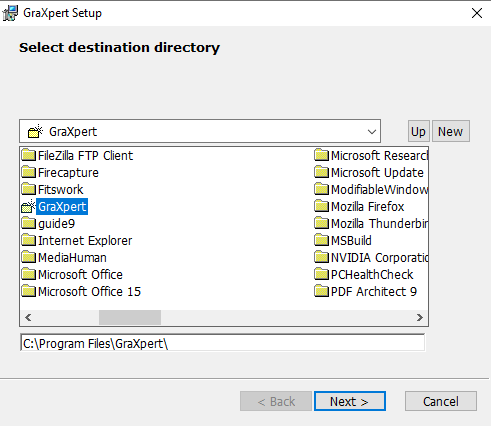The width and height of the screenshot is (491, 426).
Task: Open the directory combo box showing GraXpert
Action: (200, 131)
